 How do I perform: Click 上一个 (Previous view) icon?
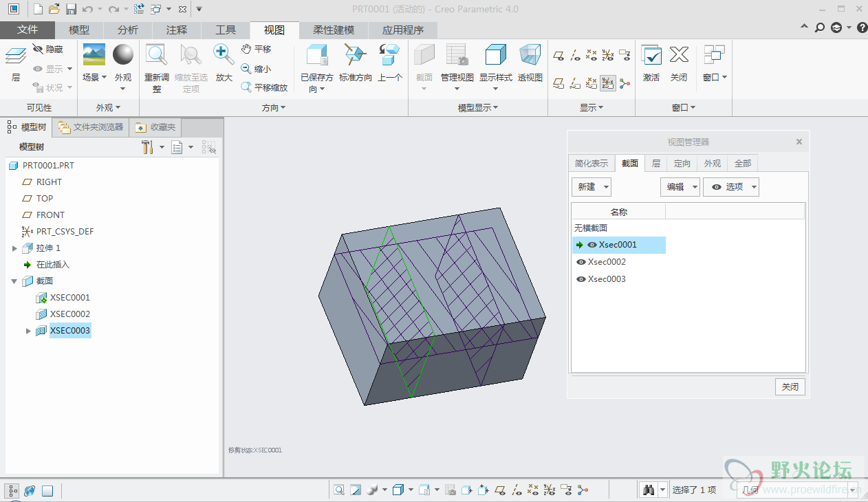pos(390,63)
